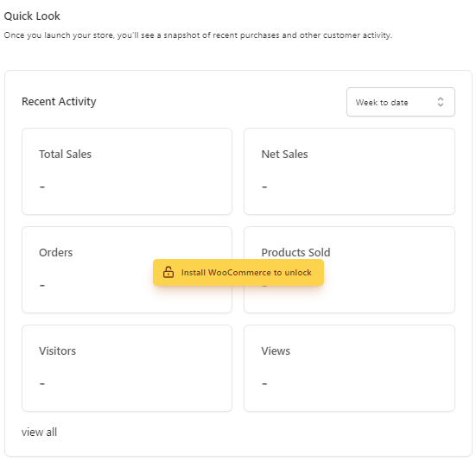476x461 pixels.
Task: Click the up-down chevron in date selector
Action: (441, 102)
